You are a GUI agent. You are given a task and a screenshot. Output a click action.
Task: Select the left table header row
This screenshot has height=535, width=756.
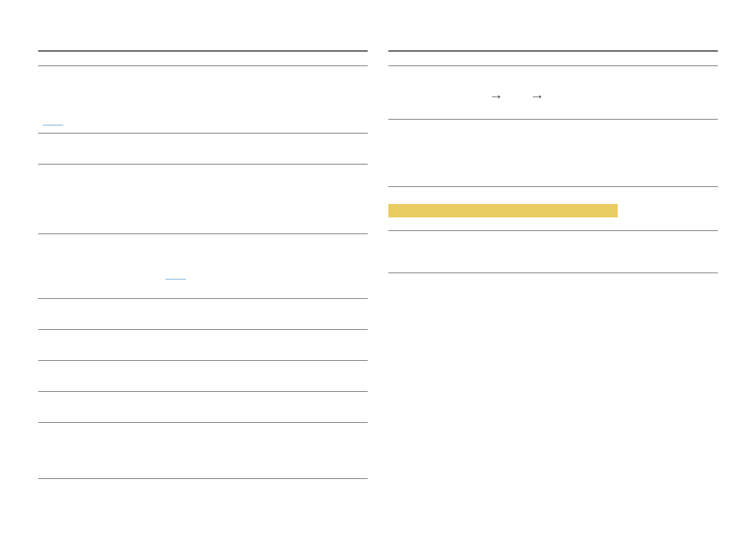(x=202, y=59)
